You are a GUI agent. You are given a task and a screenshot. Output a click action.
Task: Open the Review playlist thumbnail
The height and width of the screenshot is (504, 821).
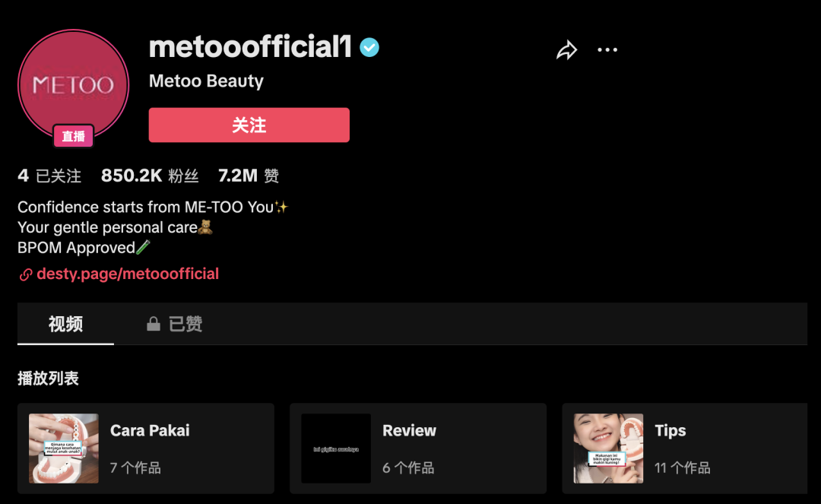(x=336, y=449)
